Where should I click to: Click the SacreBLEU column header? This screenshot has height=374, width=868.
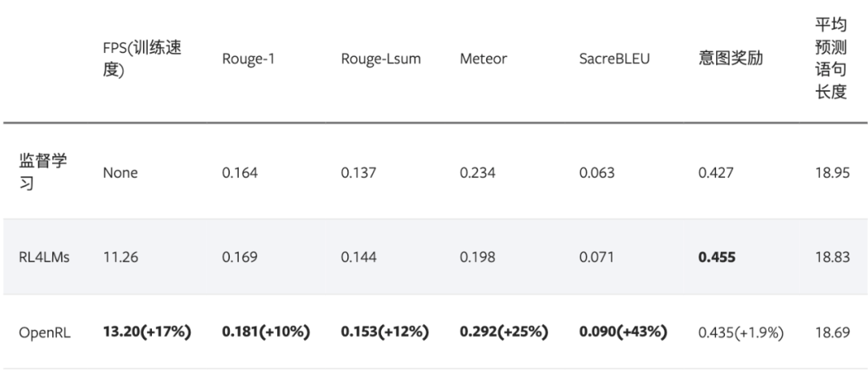click(x=615, y=59)
